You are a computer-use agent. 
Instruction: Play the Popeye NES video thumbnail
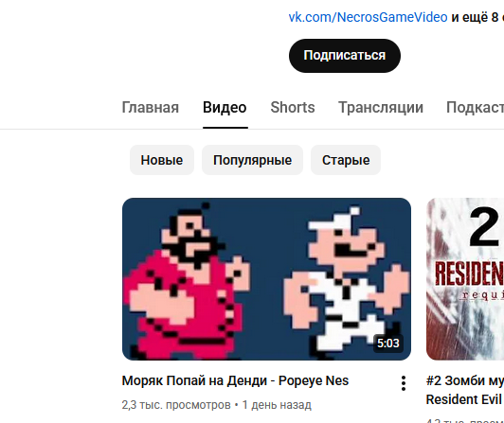[x=266, y=279]
